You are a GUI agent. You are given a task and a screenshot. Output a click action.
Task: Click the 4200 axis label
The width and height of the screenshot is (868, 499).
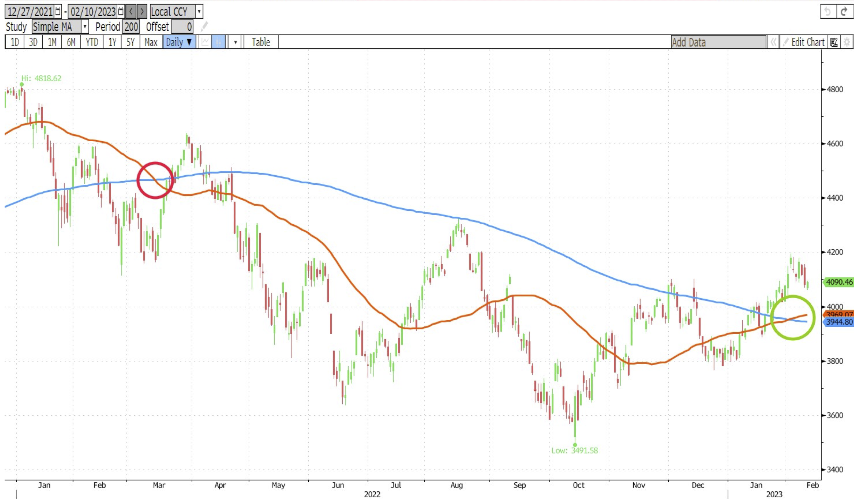coord(835,252)
